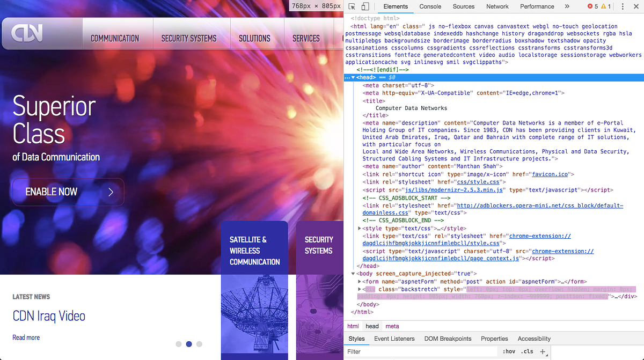The height and width of the screenshot is (360, 644).
Task: Select the second carousel navigation dot
Action: 189,344
